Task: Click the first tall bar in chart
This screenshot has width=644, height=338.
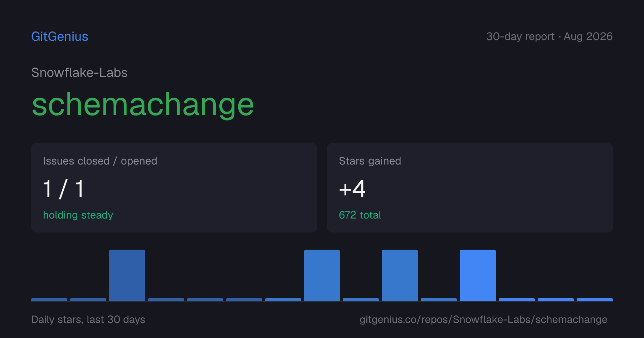Action: pos(127,275)
